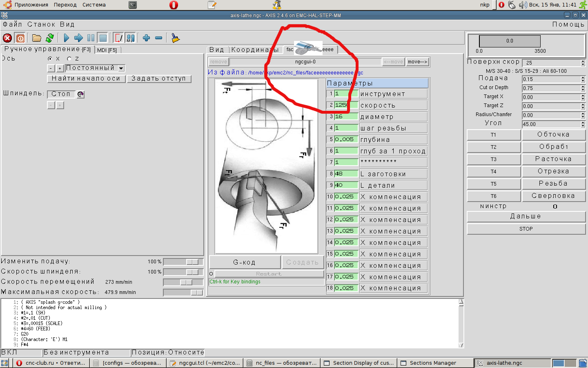Click the G-code listing vertical scrollbar
Viewport: 588px width, 368px height.
461,323
